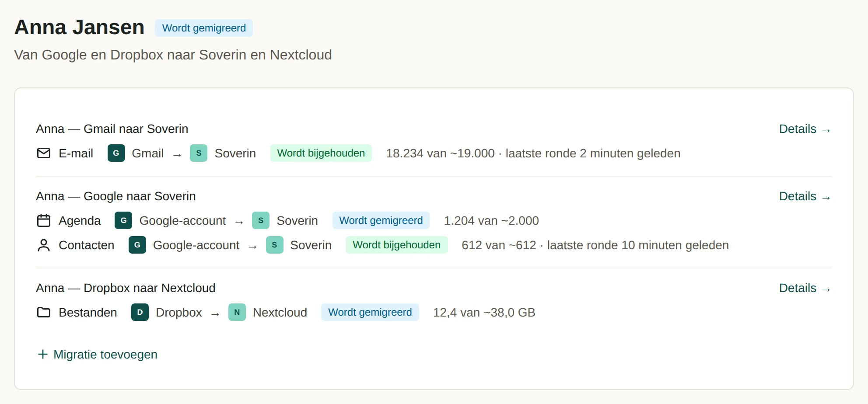Click the Bestanden label text
The image size is (868, 404).
click(88, 313)
